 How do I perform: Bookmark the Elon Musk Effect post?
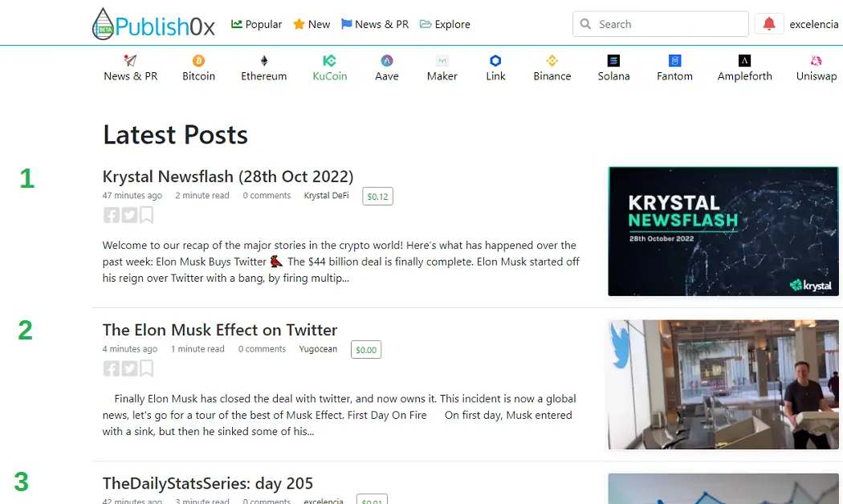146,368
